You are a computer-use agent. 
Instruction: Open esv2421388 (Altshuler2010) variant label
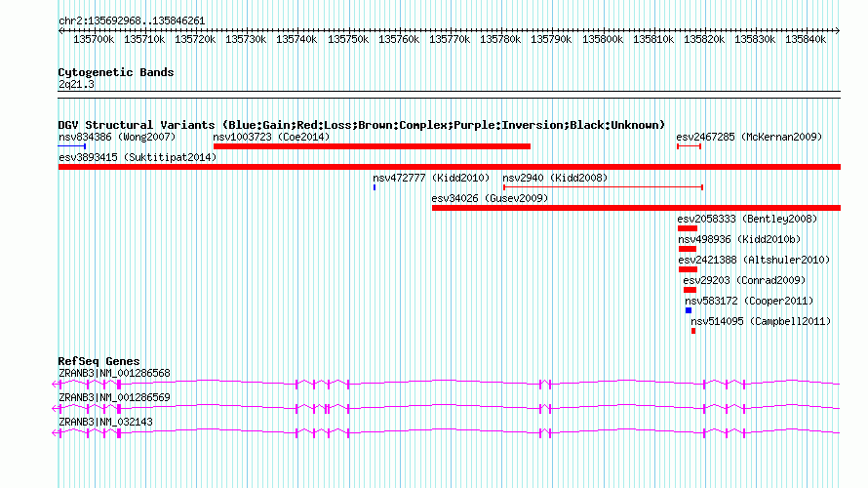coord(754,260)
